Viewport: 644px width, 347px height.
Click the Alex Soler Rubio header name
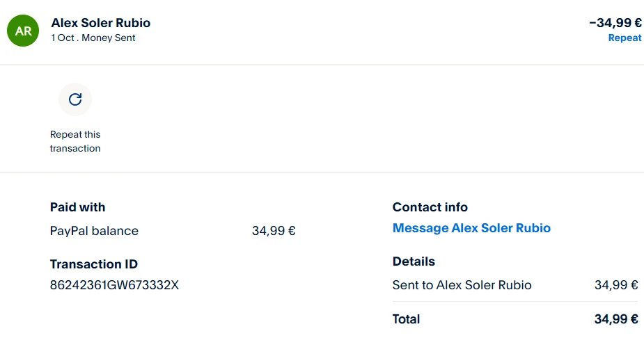pyautogui.click(x=101, y=23)
